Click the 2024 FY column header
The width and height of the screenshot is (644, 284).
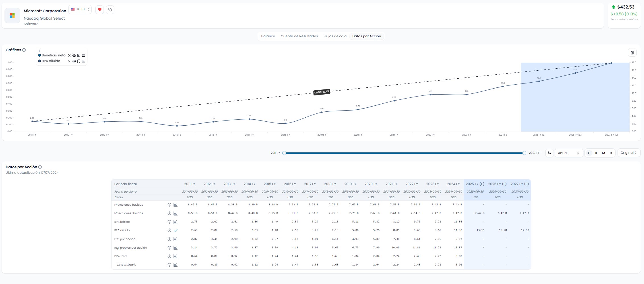click(x=453, y=184)
